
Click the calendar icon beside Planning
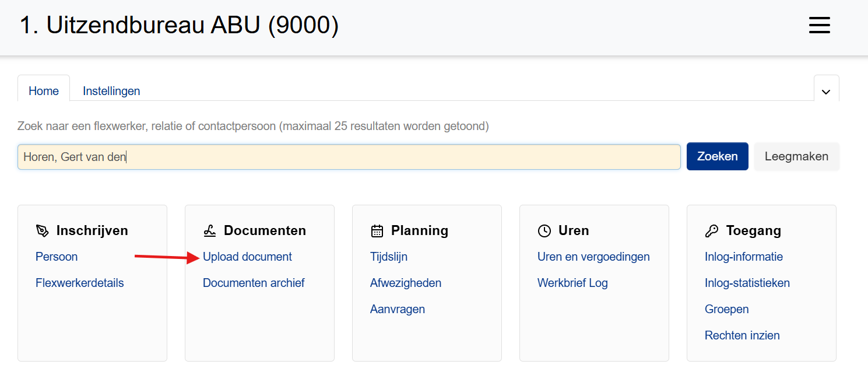[377, 231]
